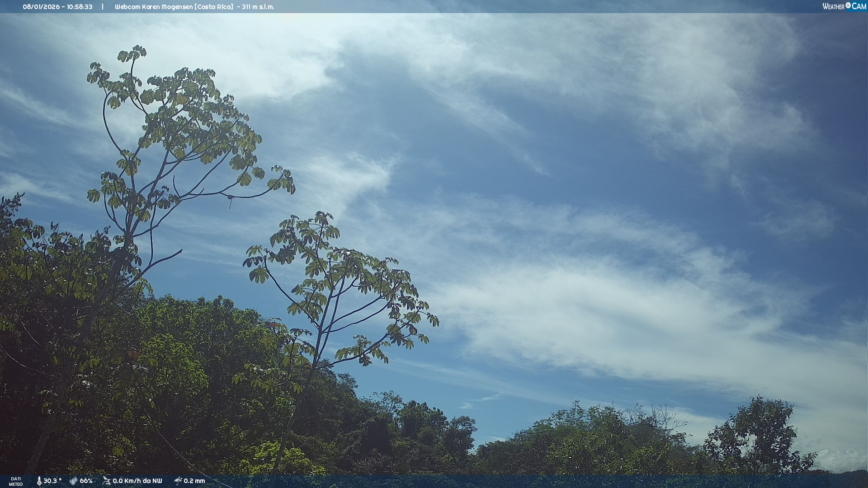Click the 311 m s.l.m. altitude text
868x488 pixels.
pos(258,7)
